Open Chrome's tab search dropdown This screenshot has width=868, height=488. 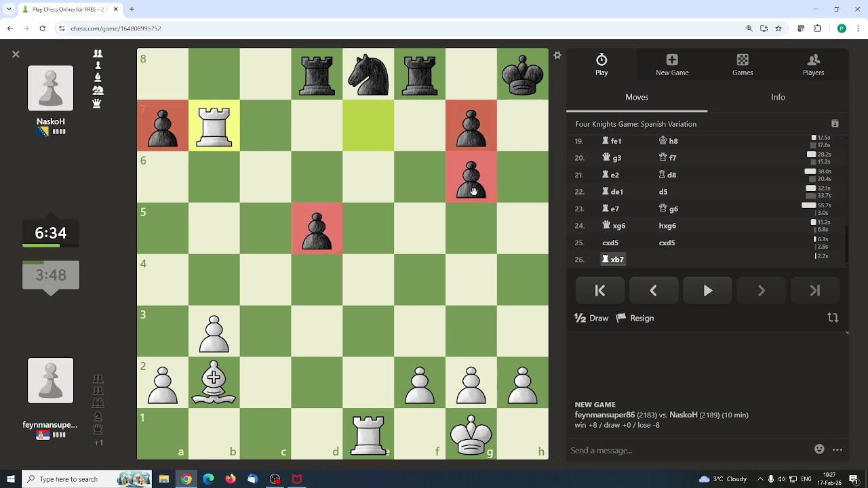tap(9, 9)
